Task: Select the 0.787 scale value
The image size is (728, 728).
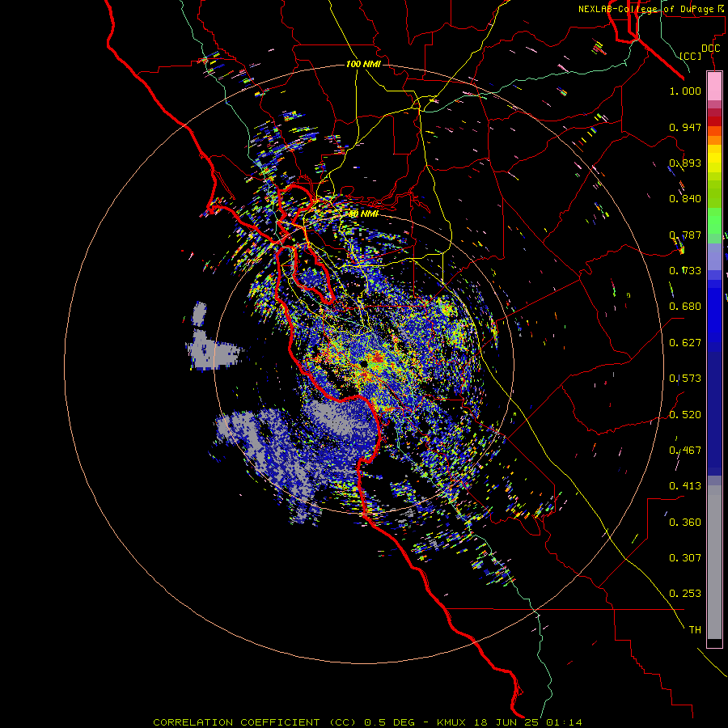Action: tap(685, 235)
